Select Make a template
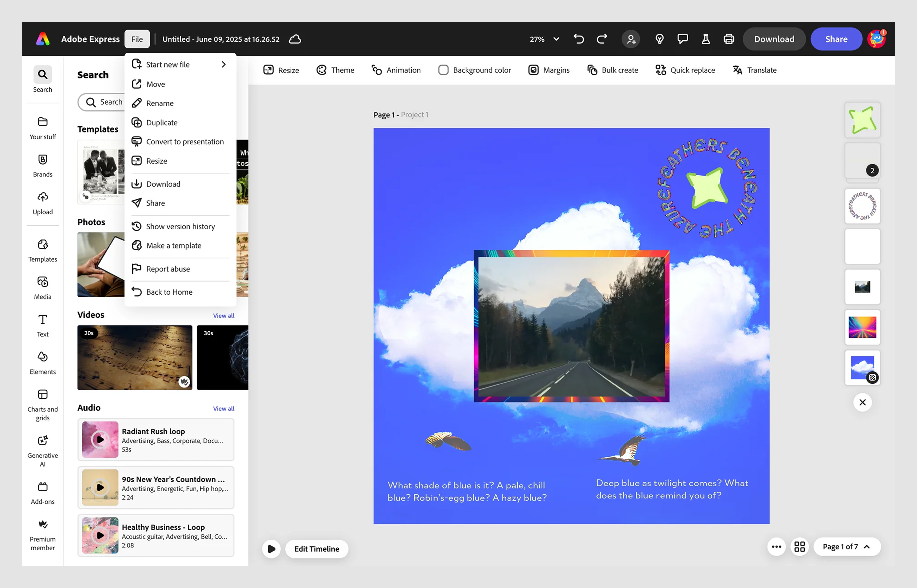 pyautogui.click(x=180, y=246)
